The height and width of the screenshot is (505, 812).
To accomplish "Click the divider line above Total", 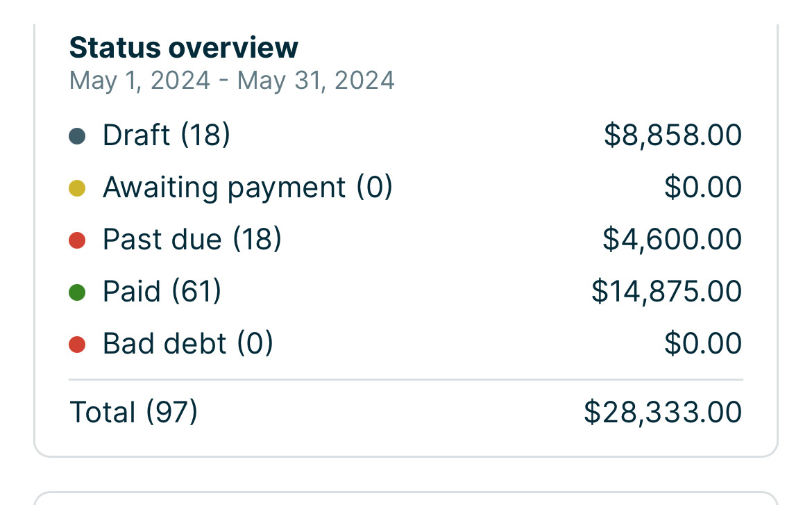I will click(405, 379).
